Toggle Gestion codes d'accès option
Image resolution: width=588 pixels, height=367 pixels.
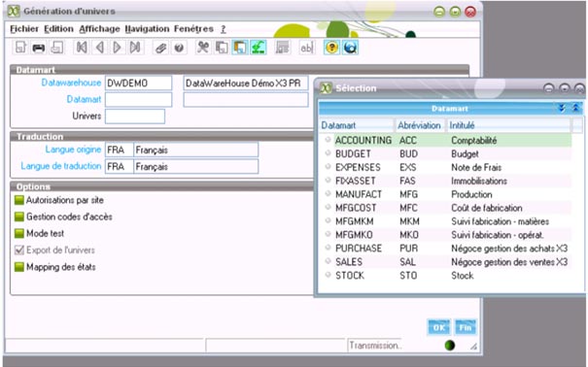coord(19,217)
